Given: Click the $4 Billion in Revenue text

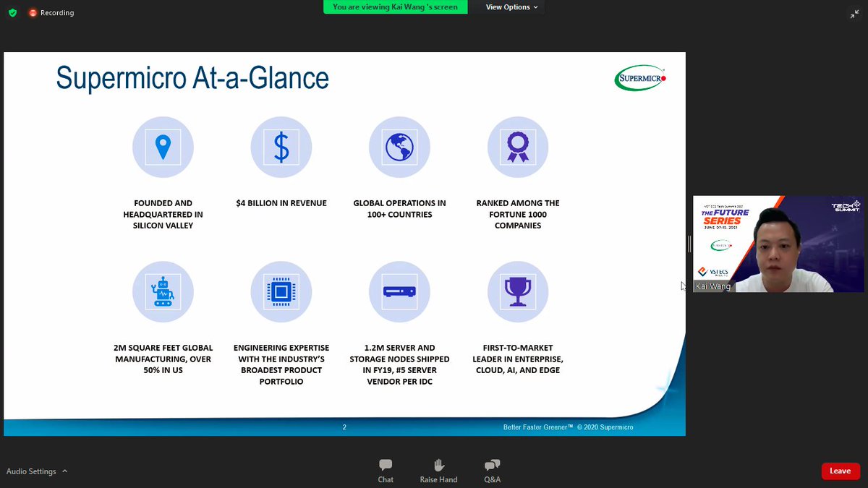Looking at the screenshot, I should click(281, 203).
